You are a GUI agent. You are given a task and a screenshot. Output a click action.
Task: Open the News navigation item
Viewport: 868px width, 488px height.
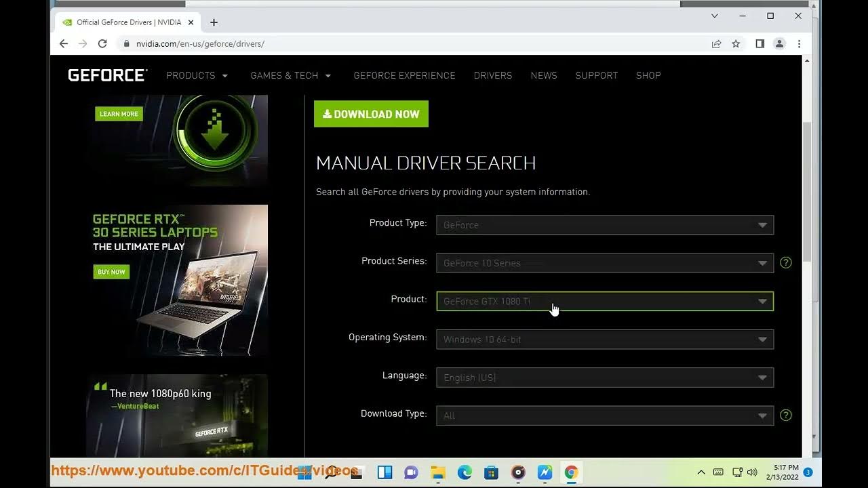[544, 75]
